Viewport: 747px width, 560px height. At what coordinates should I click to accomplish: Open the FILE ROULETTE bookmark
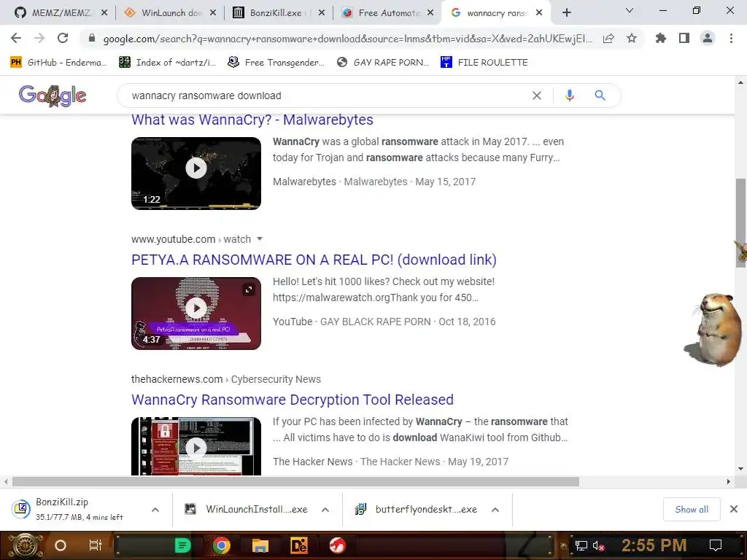[x=484, y=63]
